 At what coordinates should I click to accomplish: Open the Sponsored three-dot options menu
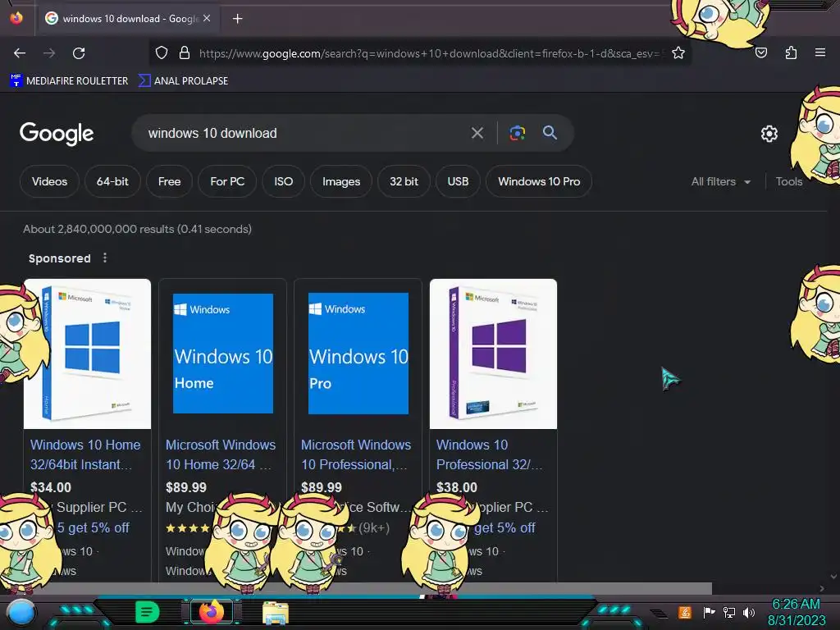(x=105, y=258)
